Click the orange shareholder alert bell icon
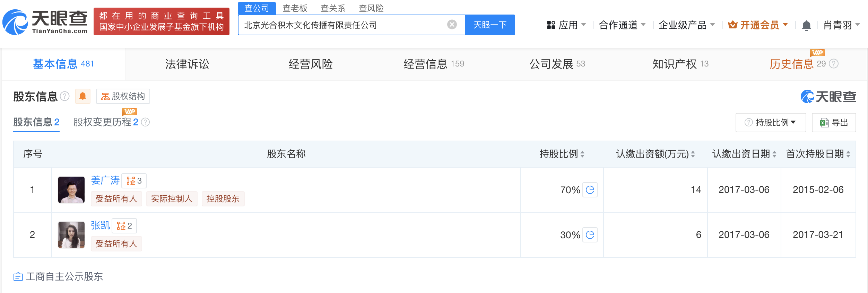This screenshot has height=293, width=868. tap(83, 96)
